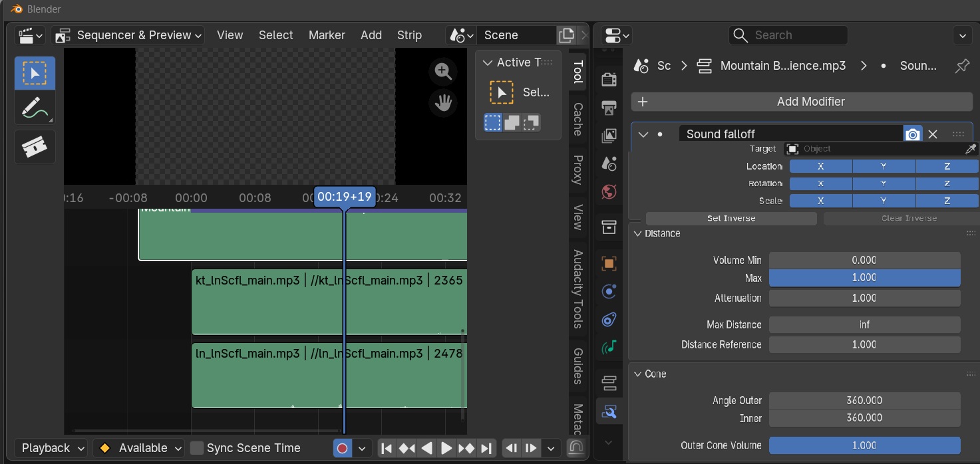Jump to the start frame

[387, 448]
